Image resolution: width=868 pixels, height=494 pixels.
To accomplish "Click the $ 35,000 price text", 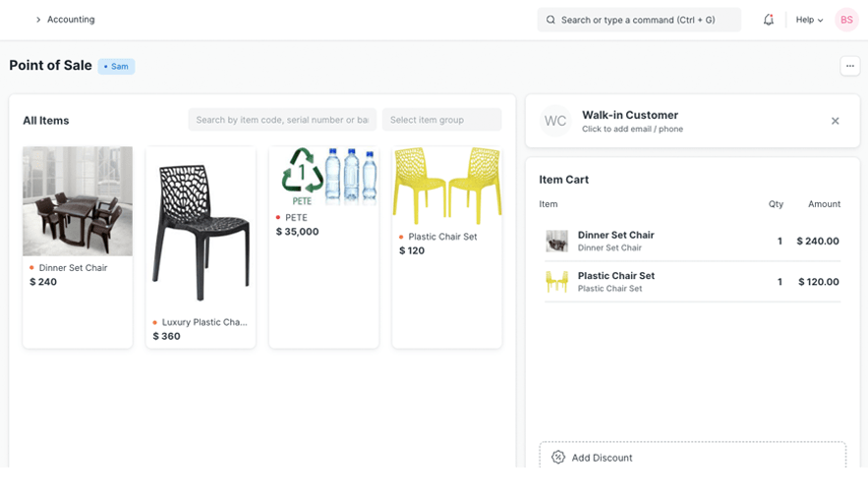I will click(x=297, y=232).
